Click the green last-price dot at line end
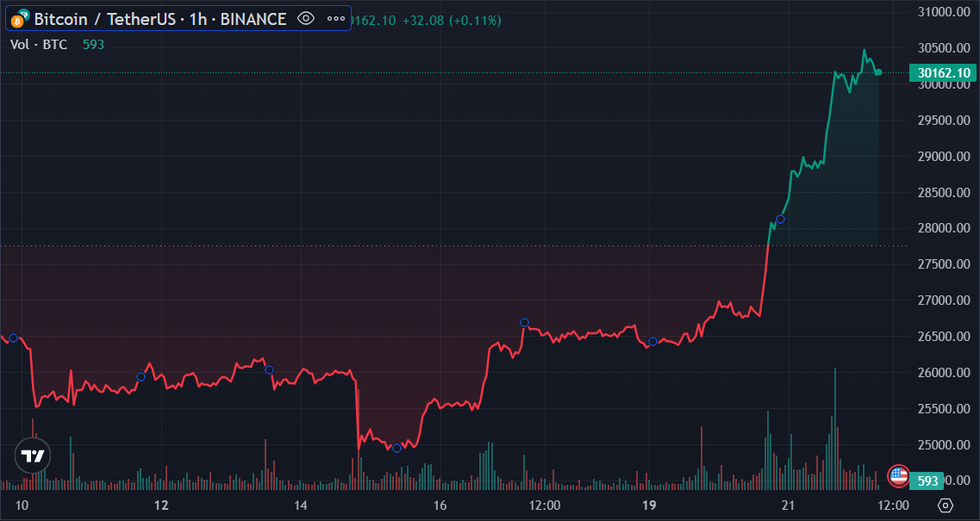This screenshot has height=521, width=980. [x=879, y=72]
